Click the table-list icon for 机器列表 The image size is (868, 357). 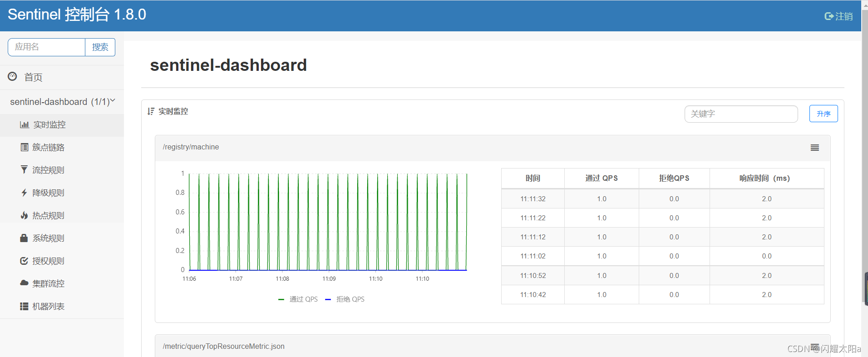(x=25, y=306)
